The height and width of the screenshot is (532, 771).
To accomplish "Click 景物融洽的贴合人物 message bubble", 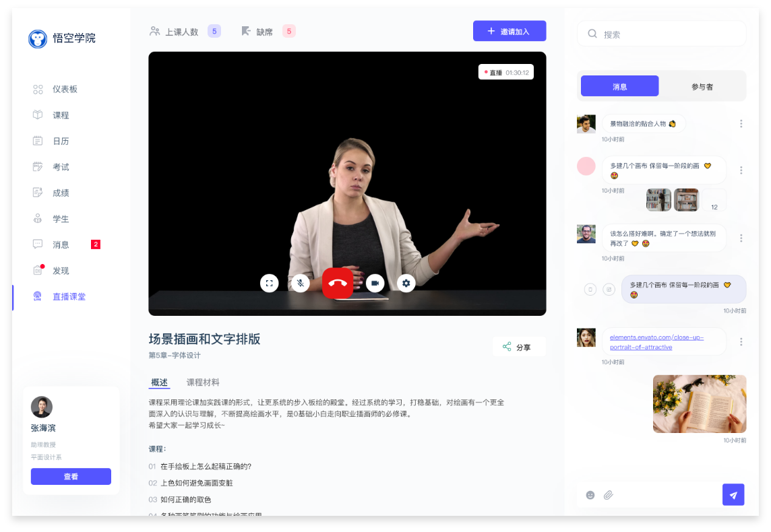I will point(644,124).
